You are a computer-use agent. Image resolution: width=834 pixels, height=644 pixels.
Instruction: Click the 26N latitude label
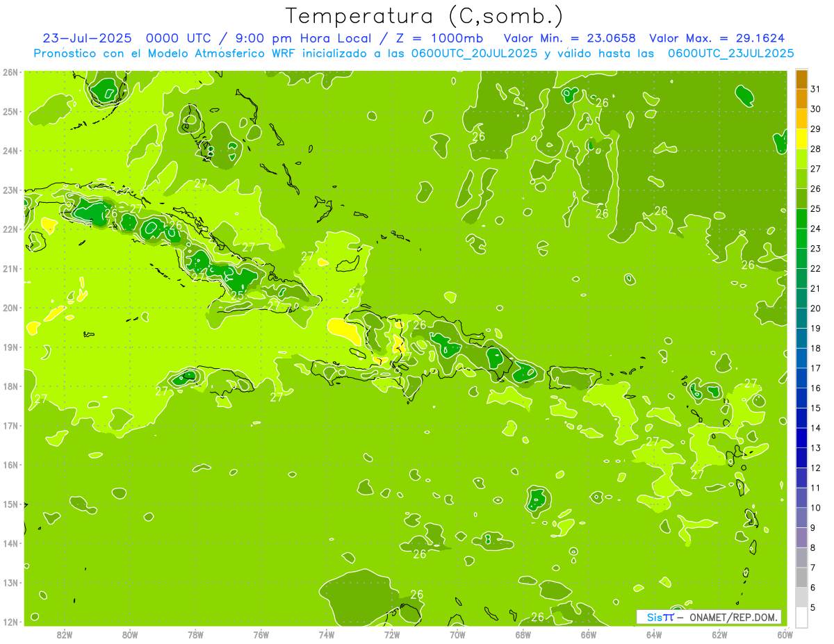click(10, 72)
